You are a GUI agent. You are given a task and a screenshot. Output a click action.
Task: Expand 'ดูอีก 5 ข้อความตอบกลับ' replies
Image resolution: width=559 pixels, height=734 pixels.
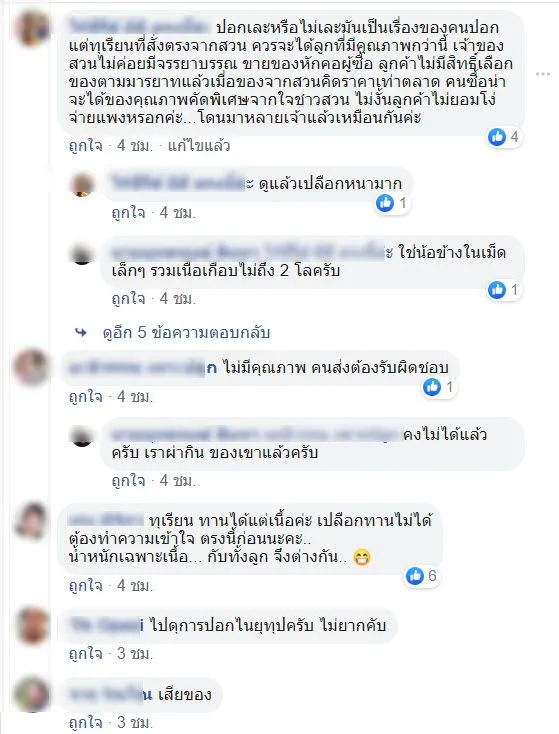click(x=186, y=333)
